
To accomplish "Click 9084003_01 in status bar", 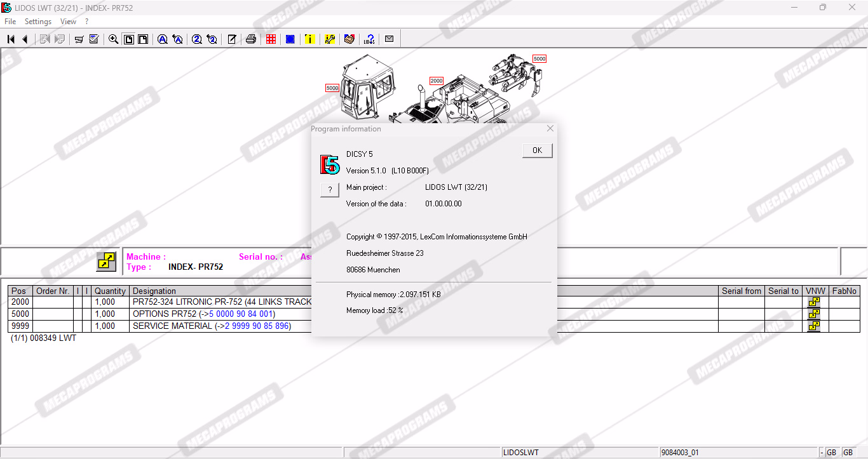I will pos(680,453).
